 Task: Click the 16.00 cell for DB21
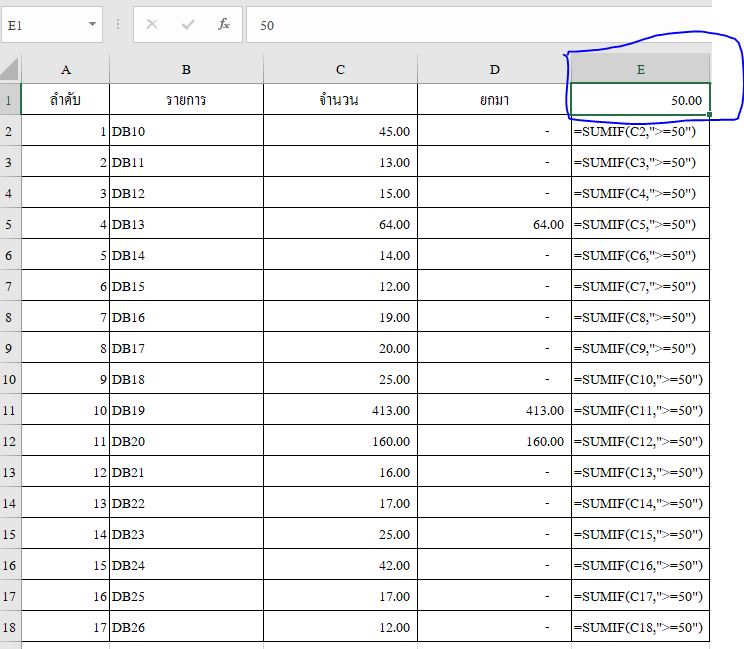coord(340,472)
